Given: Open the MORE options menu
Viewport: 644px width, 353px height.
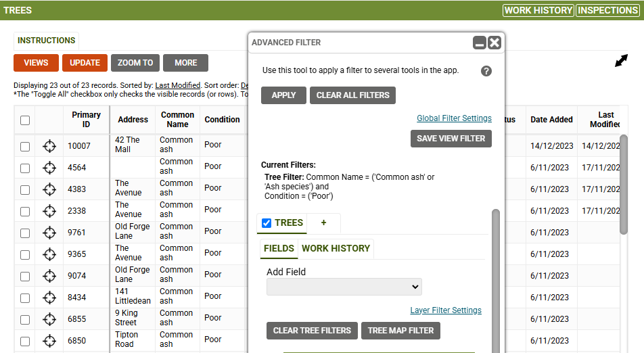Looking at the screenshot, I should coord(185,63).
